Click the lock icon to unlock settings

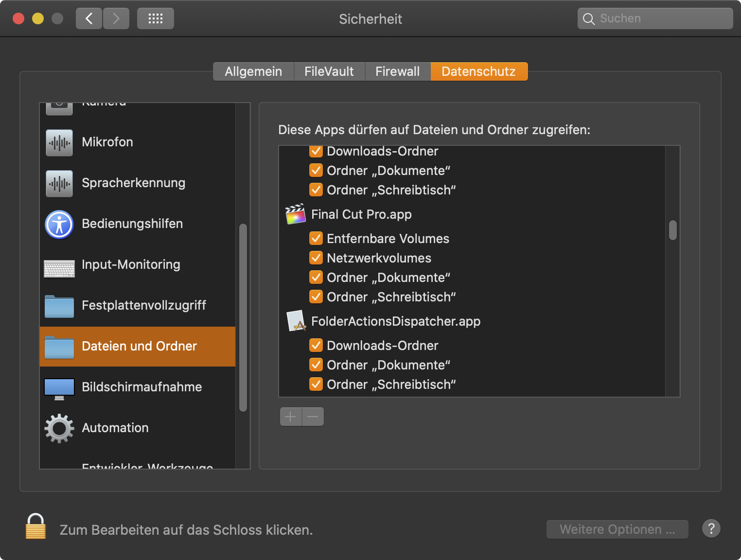pyautogui.click(x=35, y=527)
